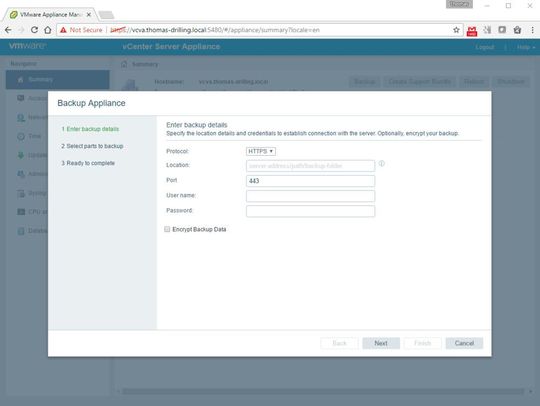
Task: Open a new browser tab
Action: coord(106,15)
